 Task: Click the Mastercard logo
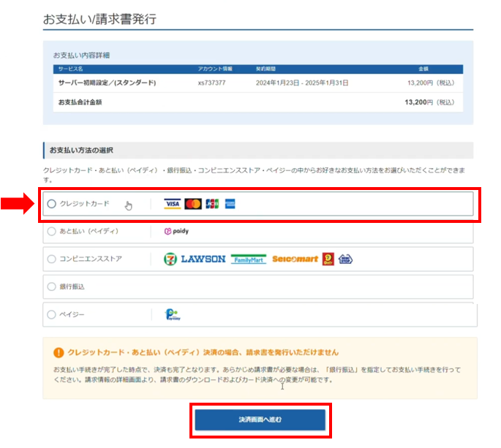[x=193, y=204]
